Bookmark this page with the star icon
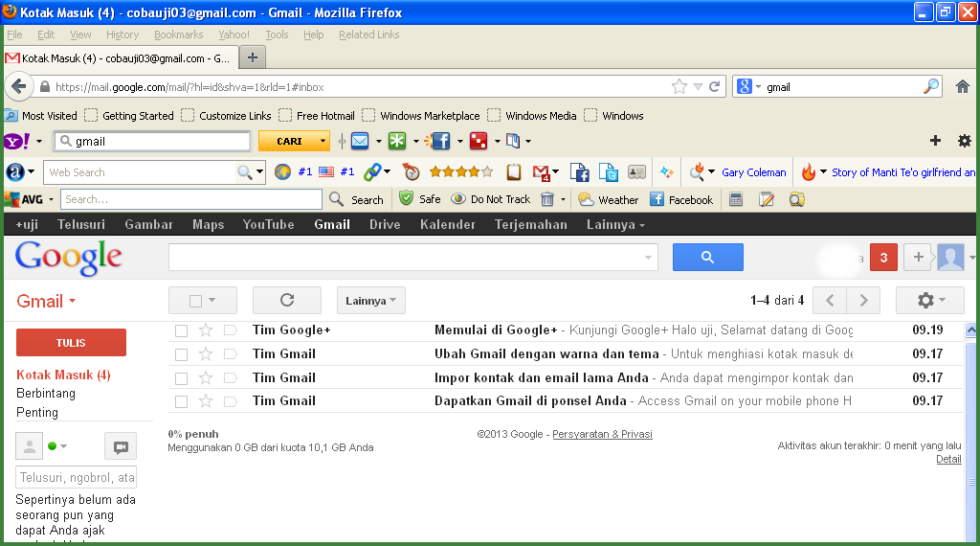The image size is (980, 546). point(679,86)
